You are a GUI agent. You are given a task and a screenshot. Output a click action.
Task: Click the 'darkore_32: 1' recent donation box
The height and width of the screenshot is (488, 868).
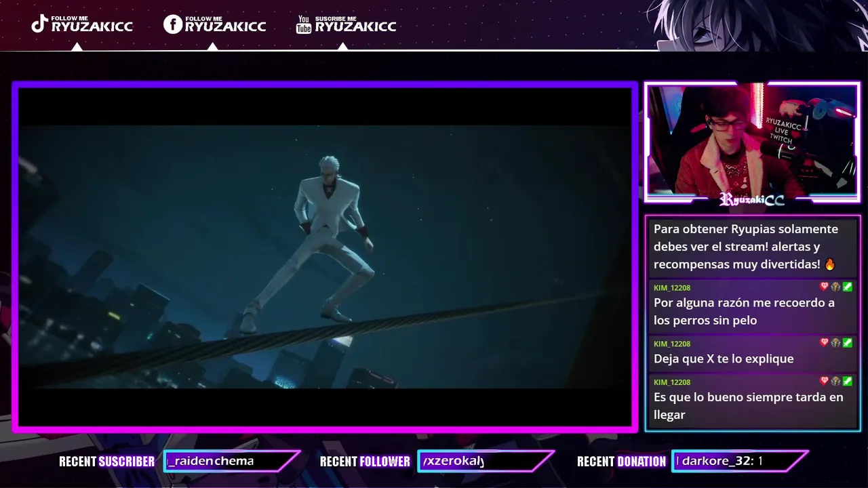tap(740, 462)
